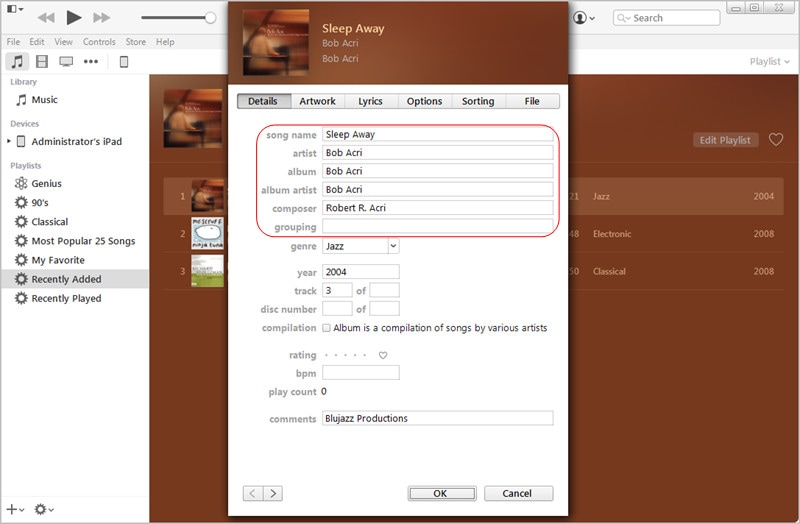This screenshot has width=800, height=524.
Task: Click the Edit Playlist button
Action: click(x=725, y=140)
